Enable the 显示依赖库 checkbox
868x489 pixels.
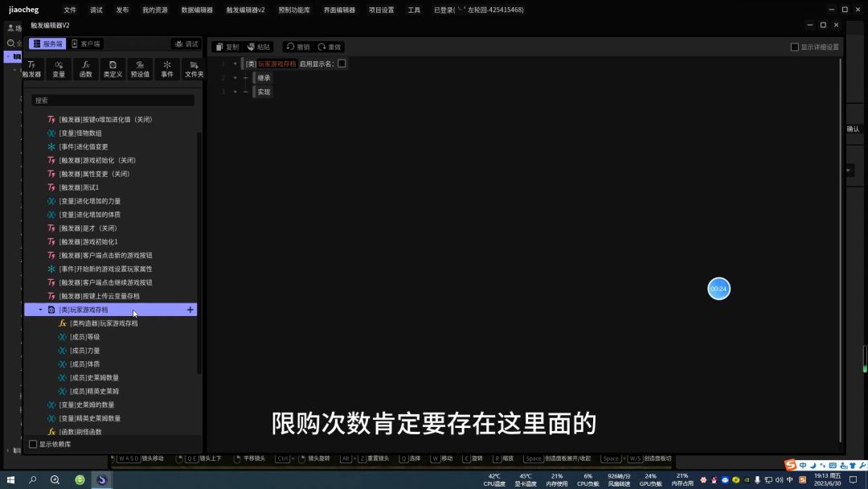point(33,444)
